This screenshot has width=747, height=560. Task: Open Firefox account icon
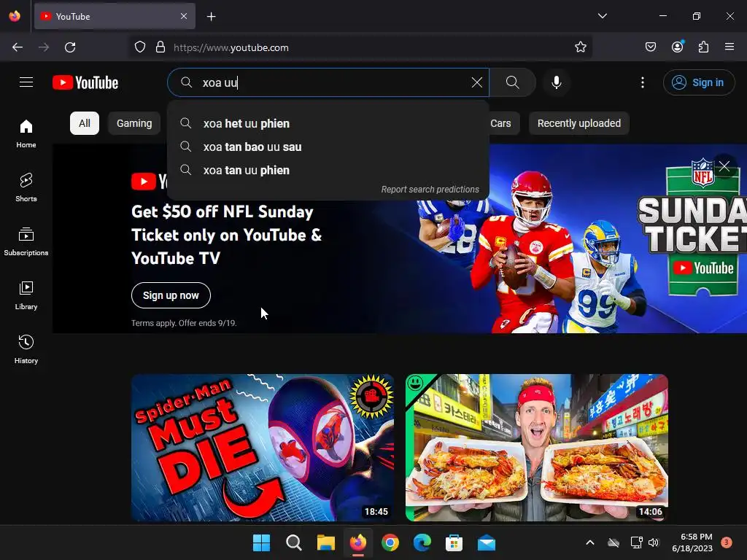677,47
